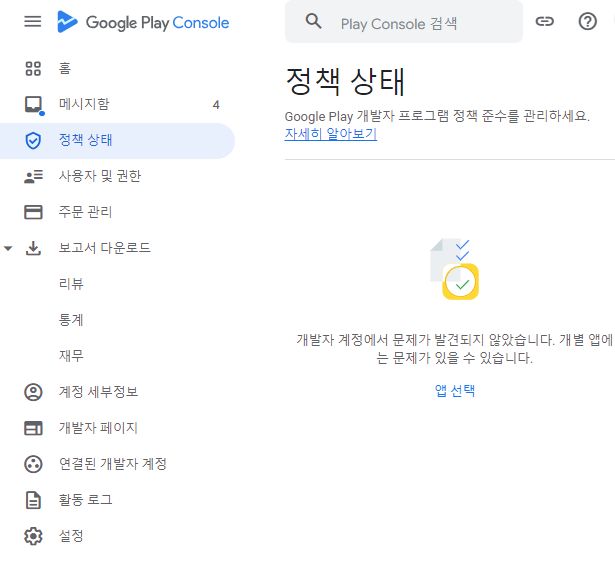
Task: Collapse the 보고서 다운로드 section arrow
Action: pyautogui.click(x=8, y=248)
